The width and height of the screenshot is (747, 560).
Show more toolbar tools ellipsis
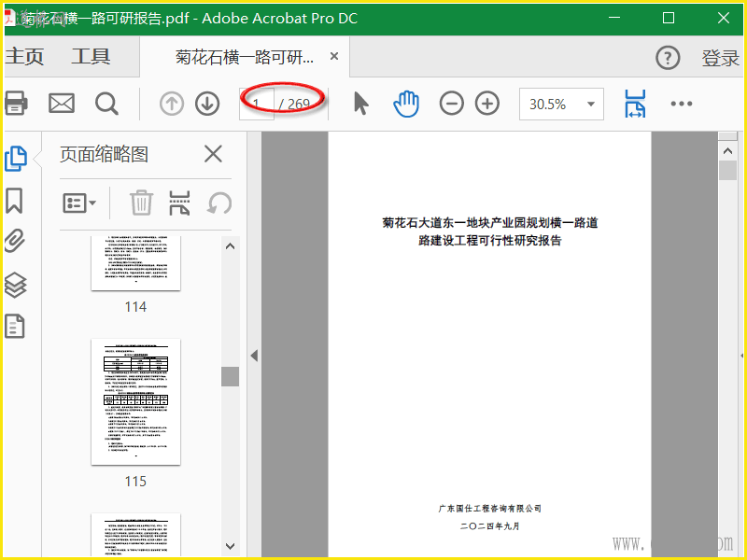(682, 104)
